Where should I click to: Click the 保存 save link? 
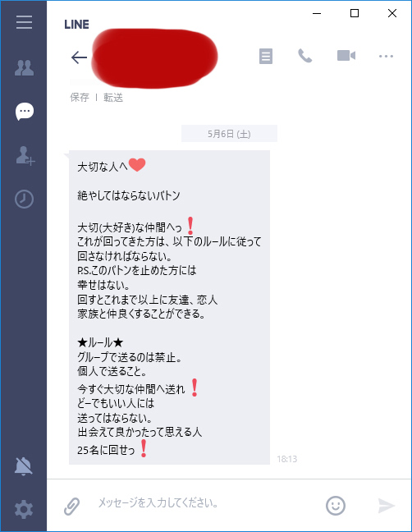pyautogui.click(x=80, y=98)
